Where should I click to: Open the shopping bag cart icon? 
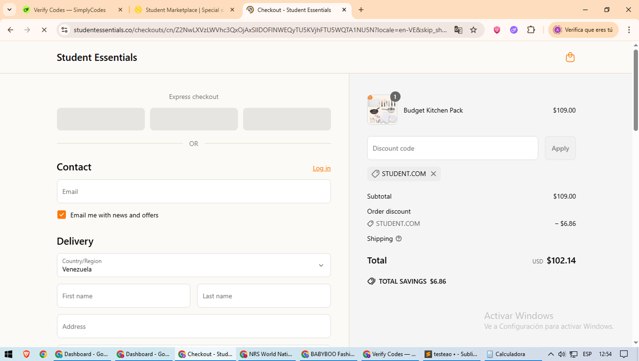point(570,57)
